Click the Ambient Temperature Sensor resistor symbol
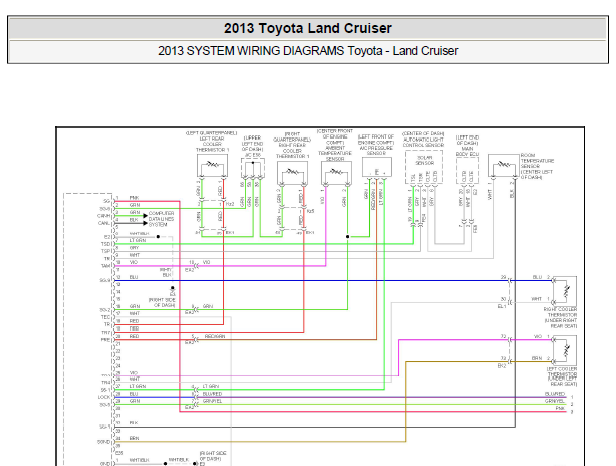This screenshot has width=616, height=466. pyautogui.click(x=336, y=172)
